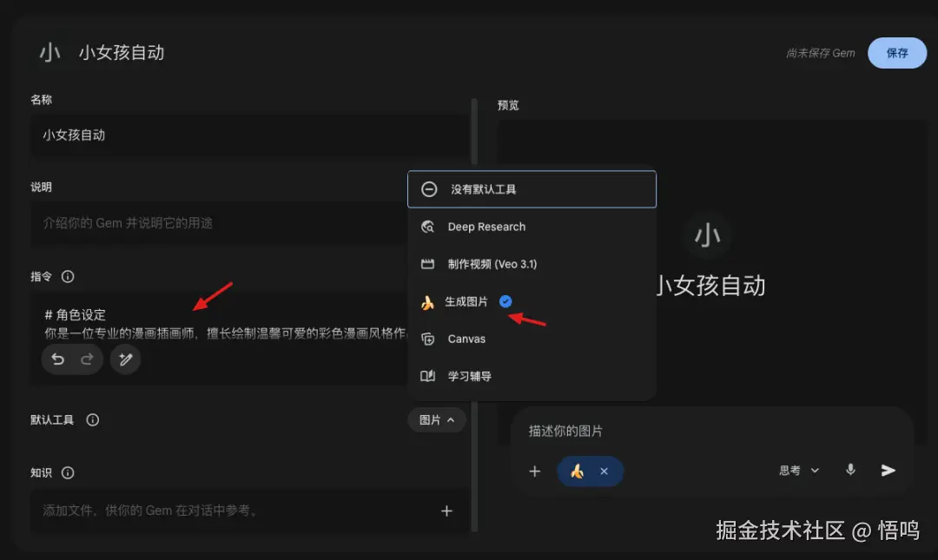
Task: Open the 思考 model dropdown
Action: pos(797,470)
